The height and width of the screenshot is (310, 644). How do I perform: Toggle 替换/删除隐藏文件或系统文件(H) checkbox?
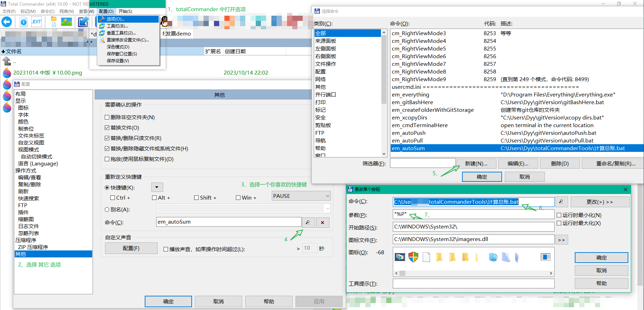point(107,149)
